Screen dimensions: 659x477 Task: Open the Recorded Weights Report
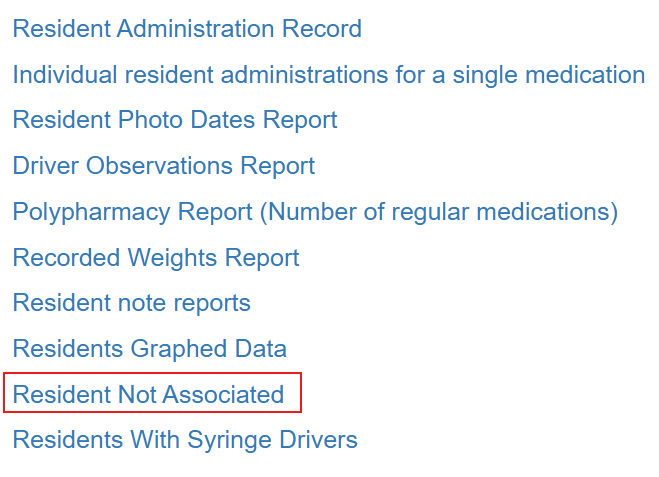pos(156,257)
